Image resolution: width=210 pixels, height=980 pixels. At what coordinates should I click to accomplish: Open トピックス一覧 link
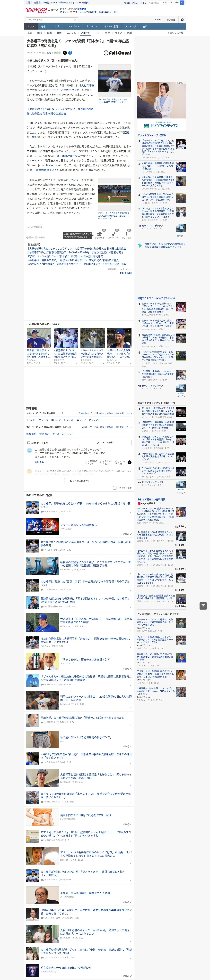[175, 33]
